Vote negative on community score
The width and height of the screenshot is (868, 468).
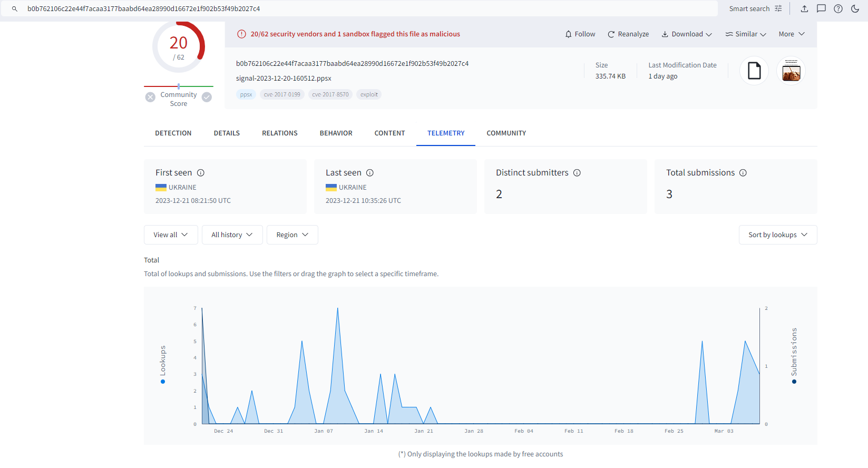(150, 97)
